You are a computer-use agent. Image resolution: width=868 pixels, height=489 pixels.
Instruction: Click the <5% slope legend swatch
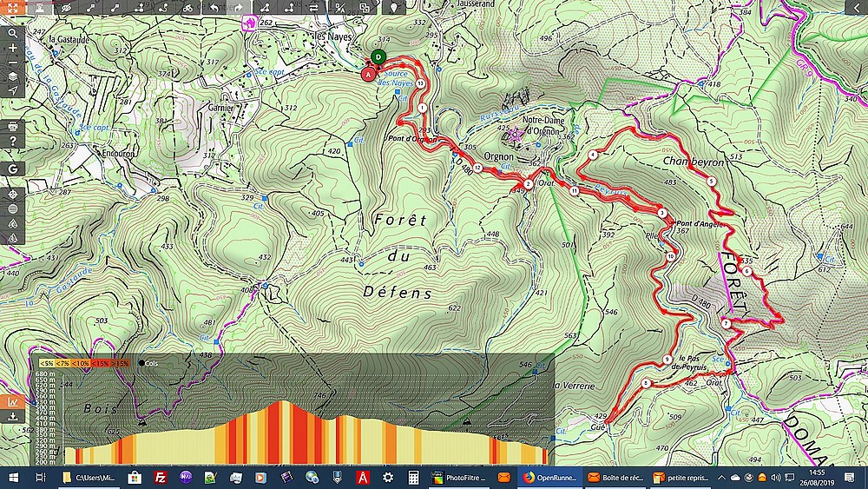click(x=47, y=363)
